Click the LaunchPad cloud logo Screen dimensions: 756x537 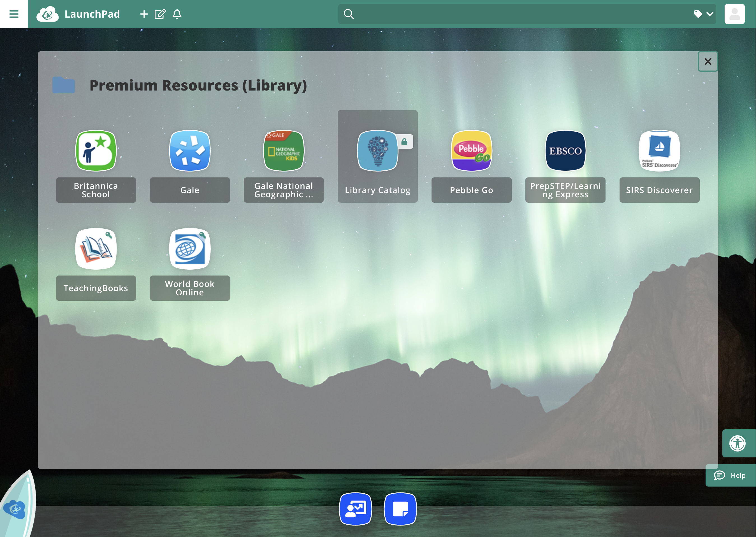48,14
